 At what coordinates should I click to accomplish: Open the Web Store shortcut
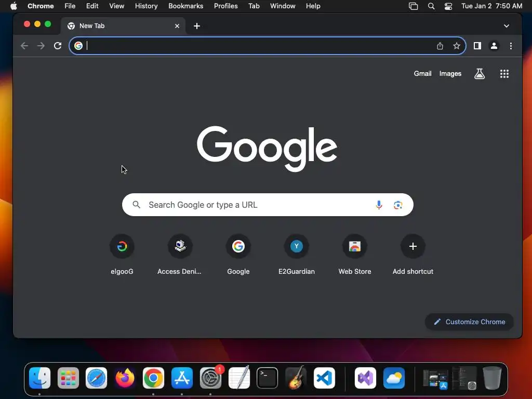[355, 255]
